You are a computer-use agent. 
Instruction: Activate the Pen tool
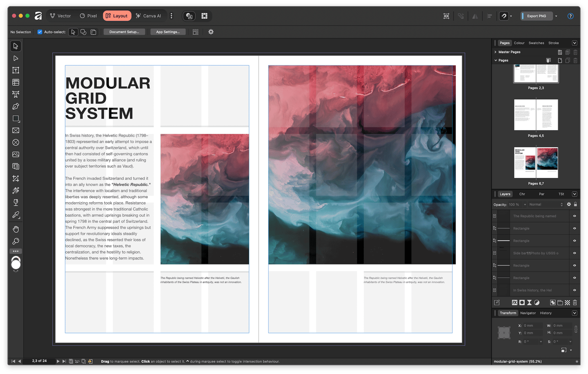tap(16, 107)
